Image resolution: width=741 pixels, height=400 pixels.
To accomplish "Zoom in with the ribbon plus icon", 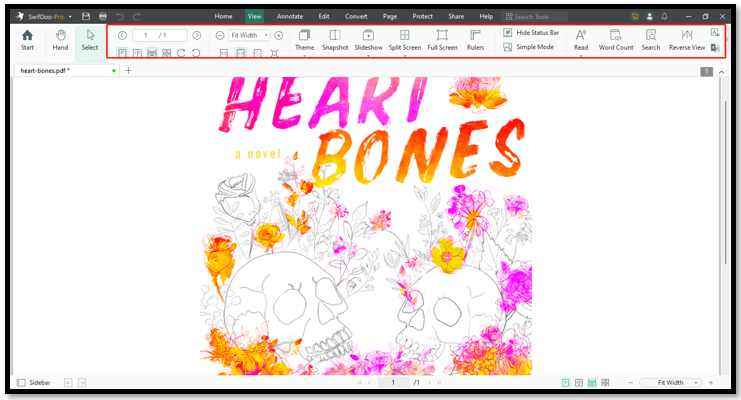I will click(279, 35).
